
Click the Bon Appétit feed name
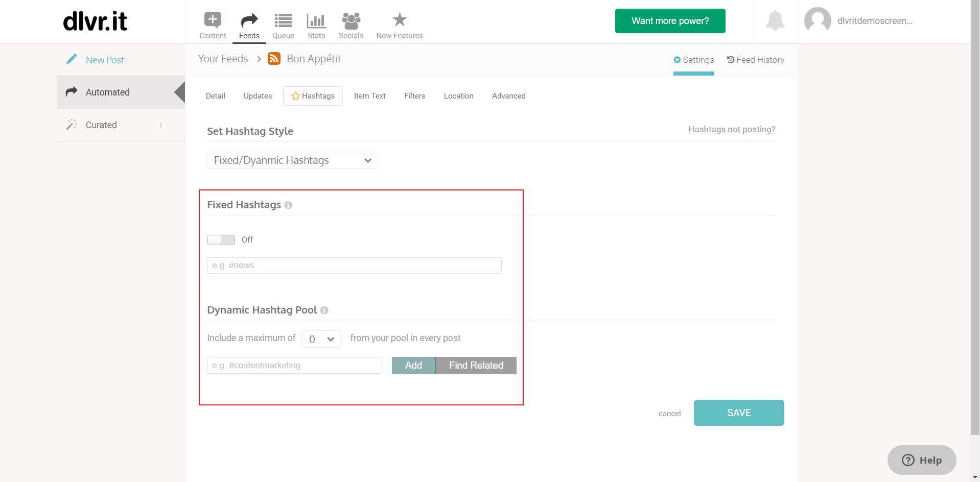(314, 59)
